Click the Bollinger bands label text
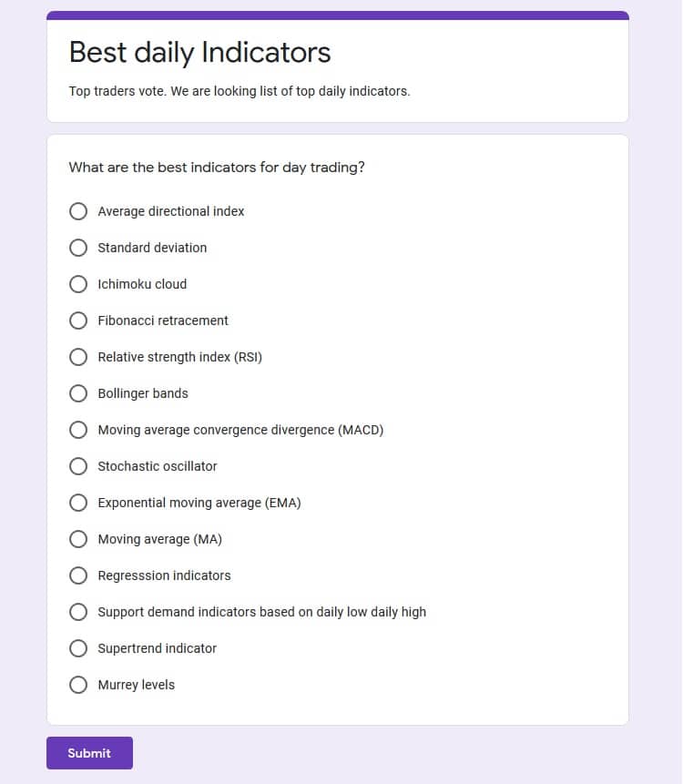 click(x=143, y=393)
